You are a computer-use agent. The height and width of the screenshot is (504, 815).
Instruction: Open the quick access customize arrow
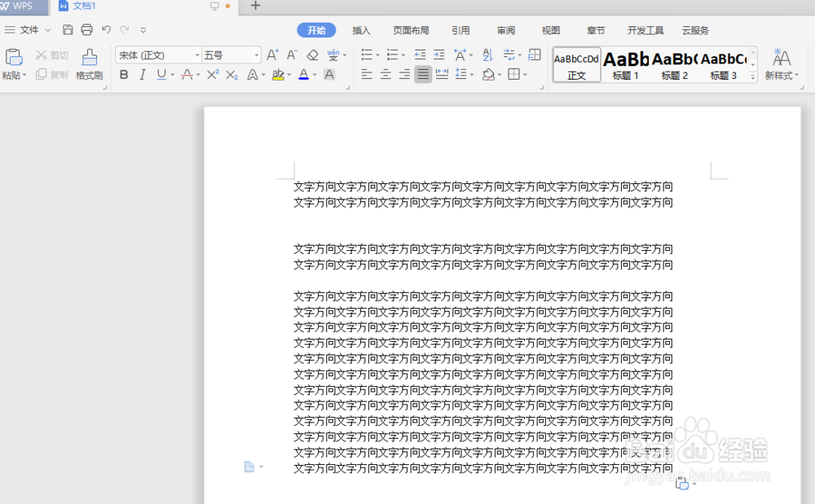pyautogui.click(x=143, y=30)
